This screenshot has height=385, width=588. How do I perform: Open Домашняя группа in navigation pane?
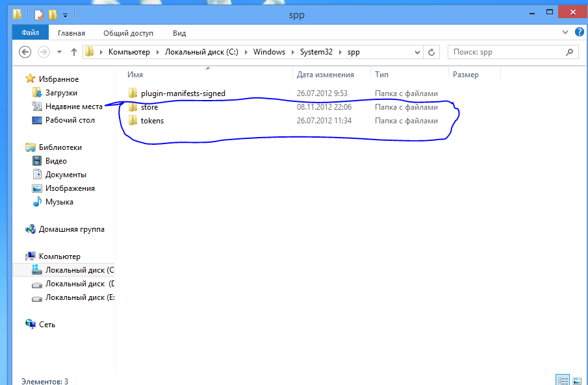[x=71, y=229]
